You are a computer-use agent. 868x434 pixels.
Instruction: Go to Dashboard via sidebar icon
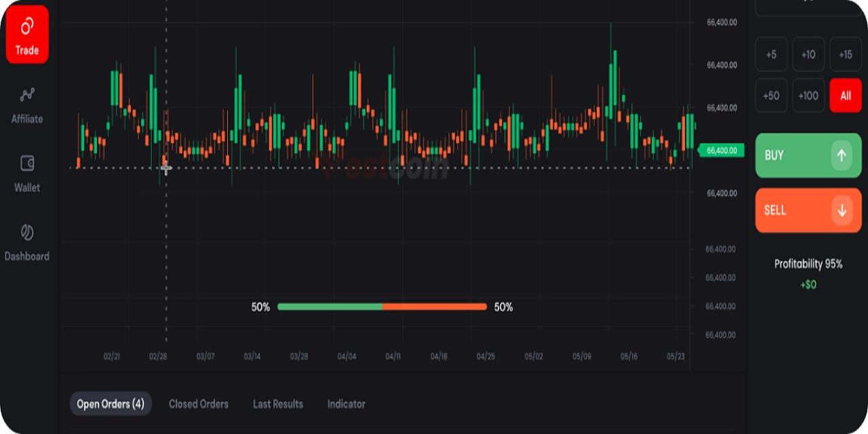[27, 232]
